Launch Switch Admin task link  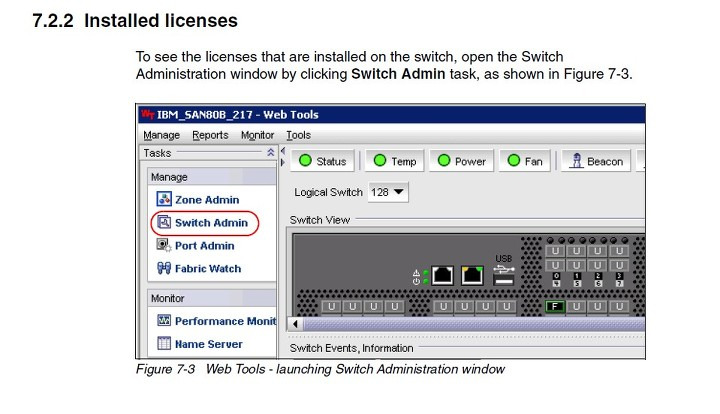[x=211, y=223]
